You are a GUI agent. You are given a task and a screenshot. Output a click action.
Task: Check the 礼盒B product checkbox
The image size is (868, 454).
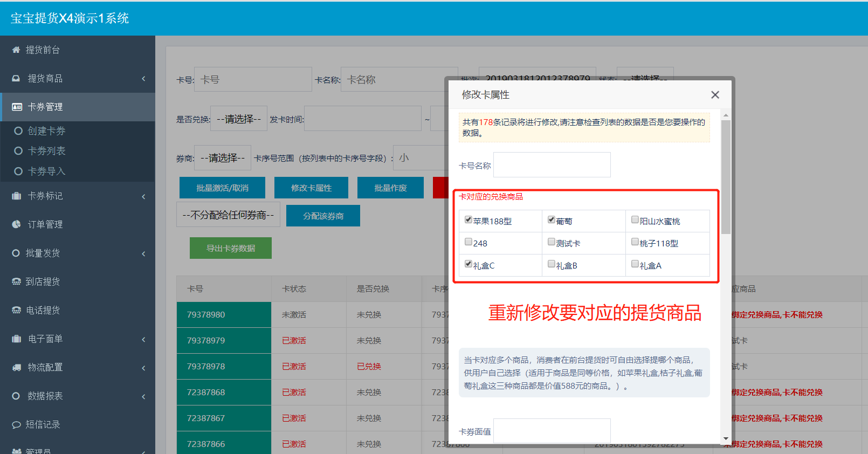point(552,264)
